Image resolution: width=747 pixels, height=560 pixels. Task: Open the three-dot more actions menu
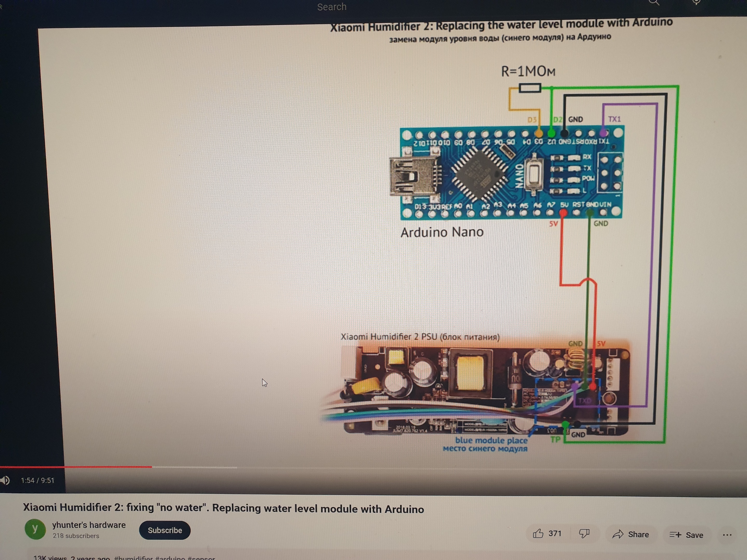727,535
